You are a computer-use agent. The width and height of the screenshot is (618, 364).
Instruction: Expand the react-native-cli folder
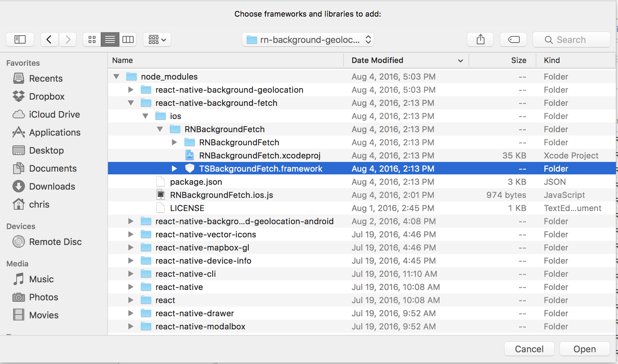click(131, 274)
